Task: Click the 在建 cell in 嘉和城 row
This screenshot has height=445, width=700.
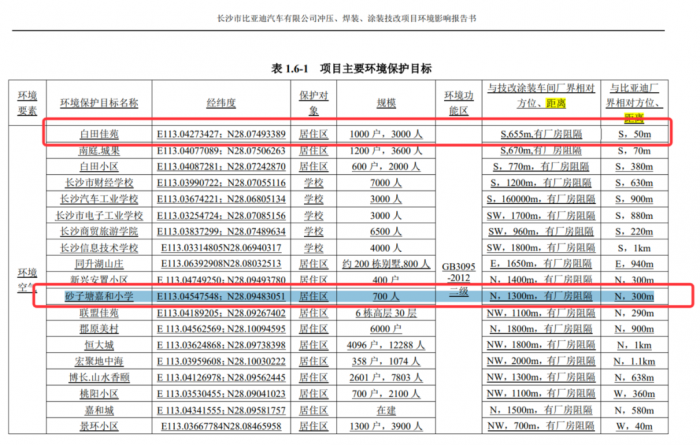Action: (x=386, y=410)
